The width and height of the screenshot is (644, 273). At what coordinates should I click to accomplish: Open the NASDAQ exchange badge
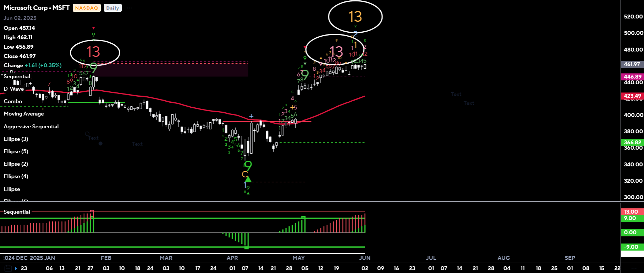[87, 8]
